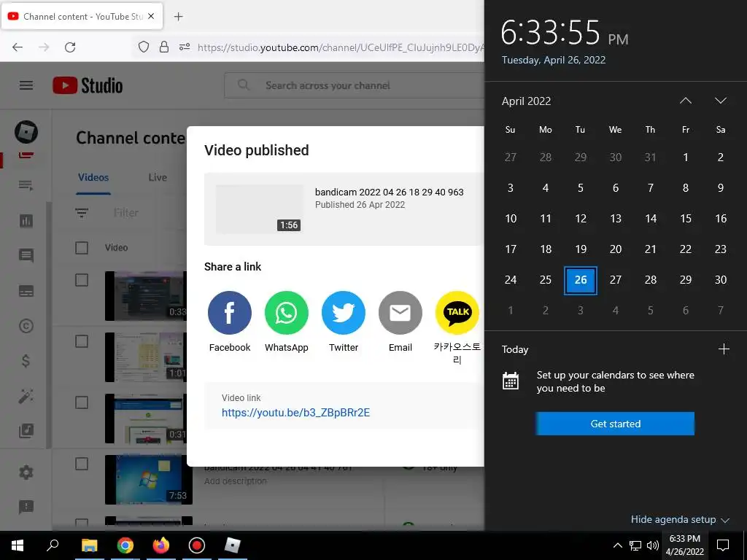747x560 pixels.
Task: Click the padlock site security icon
Action: pyautogui.click(x=164, y=47)
